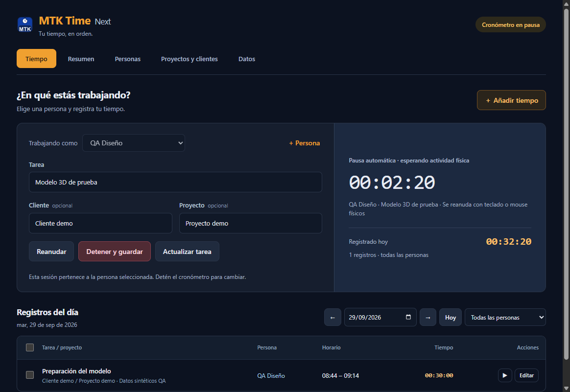This screenshot has width=570, height=392.
Task: Click the Horario column header
Action: [331, 347]
